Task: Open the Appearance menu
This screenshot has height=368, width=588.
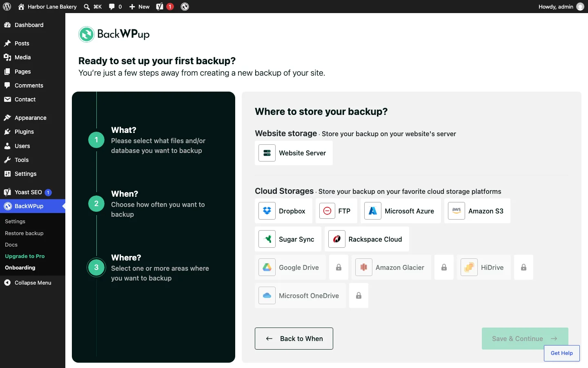Action: (x=33, y=118)
